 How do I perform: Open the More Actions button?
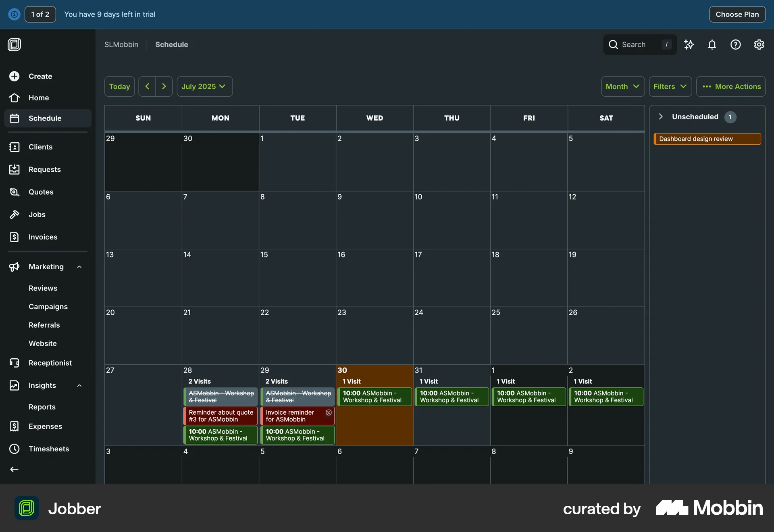[x=731, y=86]
